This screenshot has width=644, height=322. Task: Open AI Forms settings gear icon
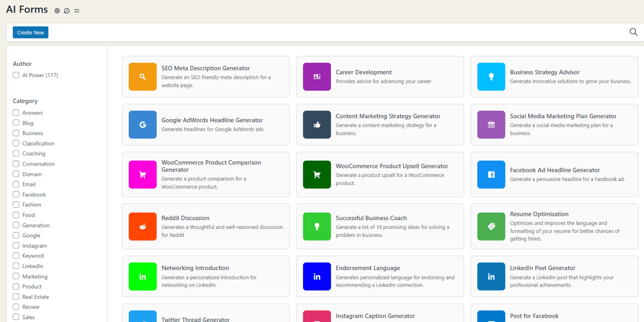pos(57,11)
